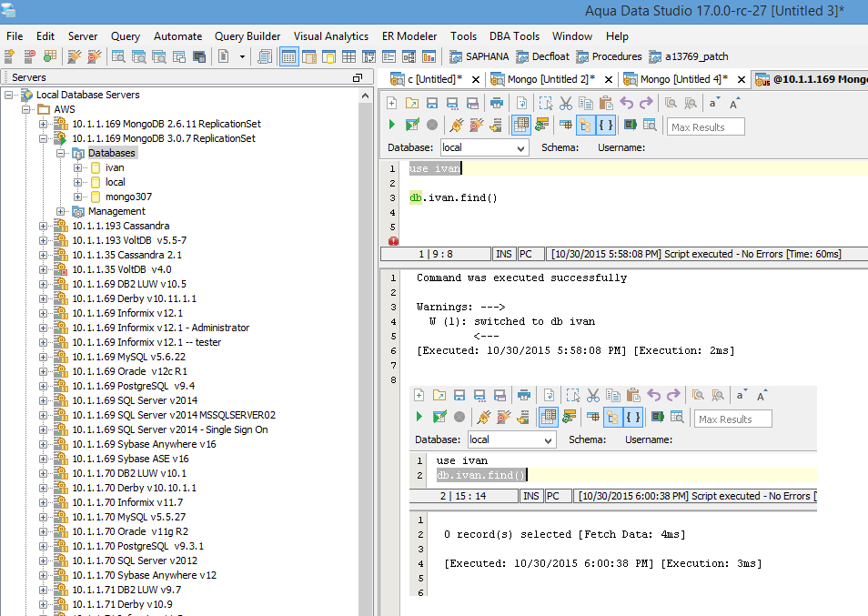Click the editor connect plug icon

[x=456, y=125]
